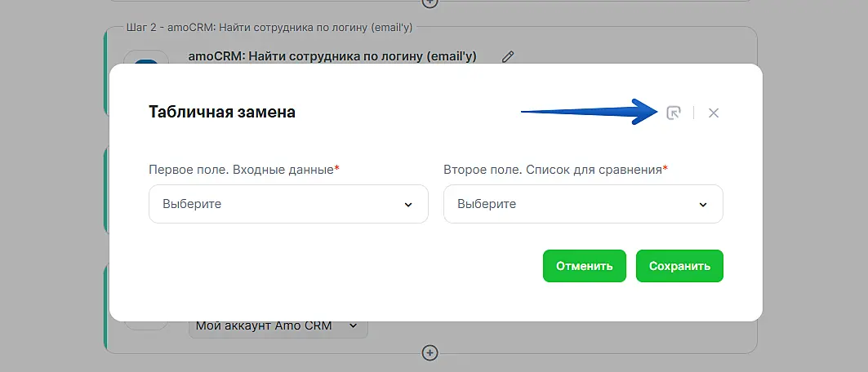Open the Первое поле dropdown
The height and width of the screenshot is (372, 868).
click(288, 204)
